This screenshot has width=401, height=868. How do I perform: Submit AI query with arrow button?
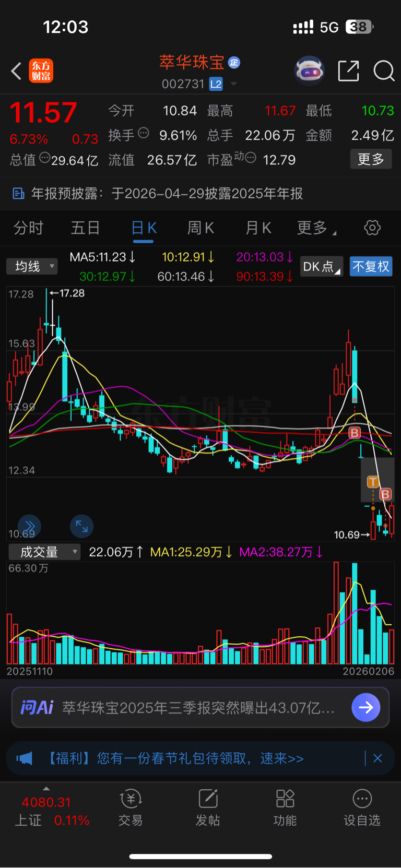tap(366, 708)
